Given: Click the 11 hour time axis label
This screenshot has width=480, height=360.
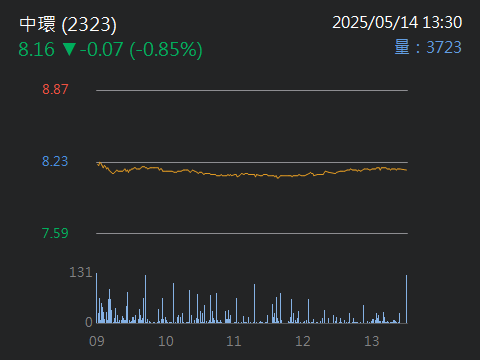Looking at the screenshot, I should [234, 341].
